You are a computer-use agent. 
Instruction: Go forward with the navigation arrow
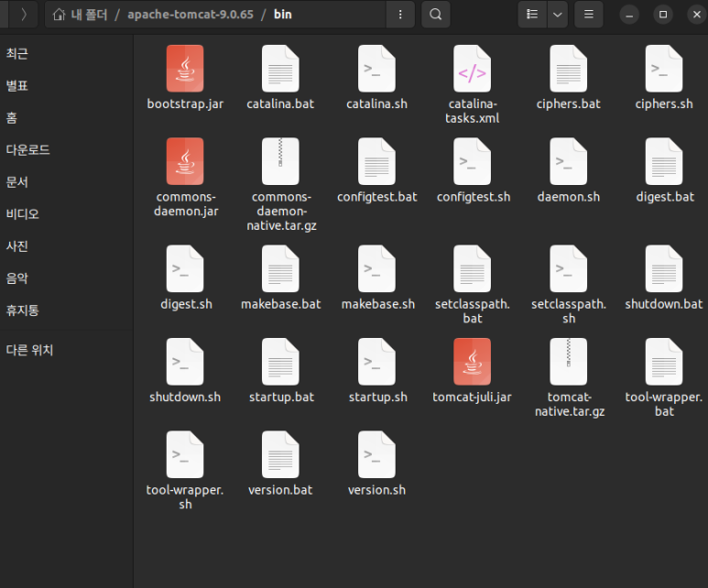pyautogui.click(x=24, y=15)
